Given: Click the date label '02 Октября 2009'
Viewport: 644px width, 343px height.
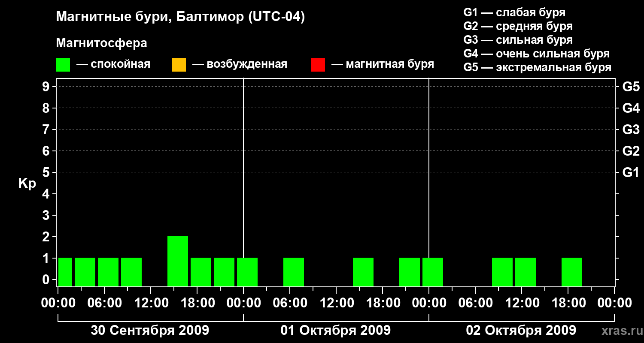Looking at the screenshot, I should click(521, 330).
